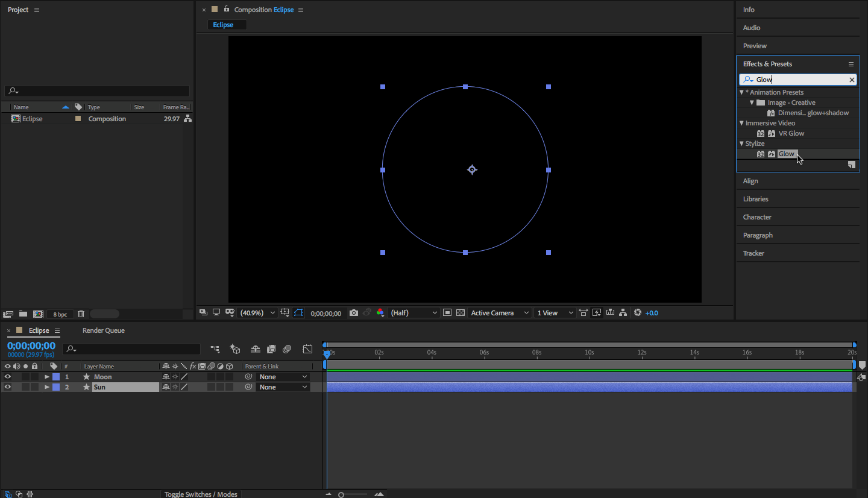Expand the Moon layer properties
This screenshot has width=868, height=498.
pyautogui.click(x=47, y=377)
